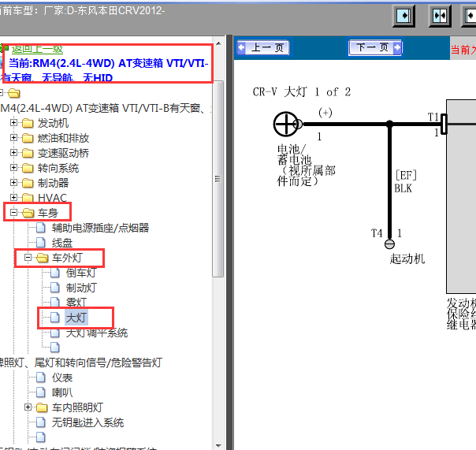Click the 无钥匙进入系统 document icon

coord(41,422)
